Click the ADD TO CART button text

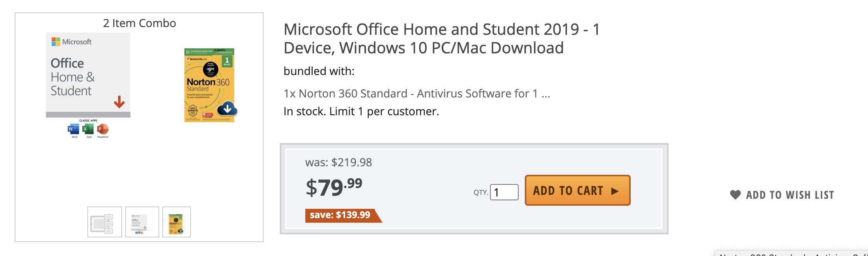point(568,191)
